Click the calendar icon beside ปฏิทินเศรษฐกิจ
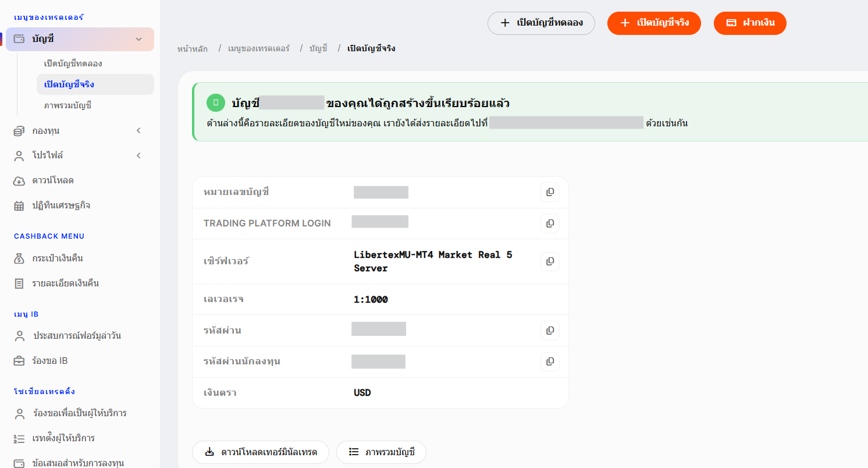Viewport: 868px width, 468px height. click(19, 205)
